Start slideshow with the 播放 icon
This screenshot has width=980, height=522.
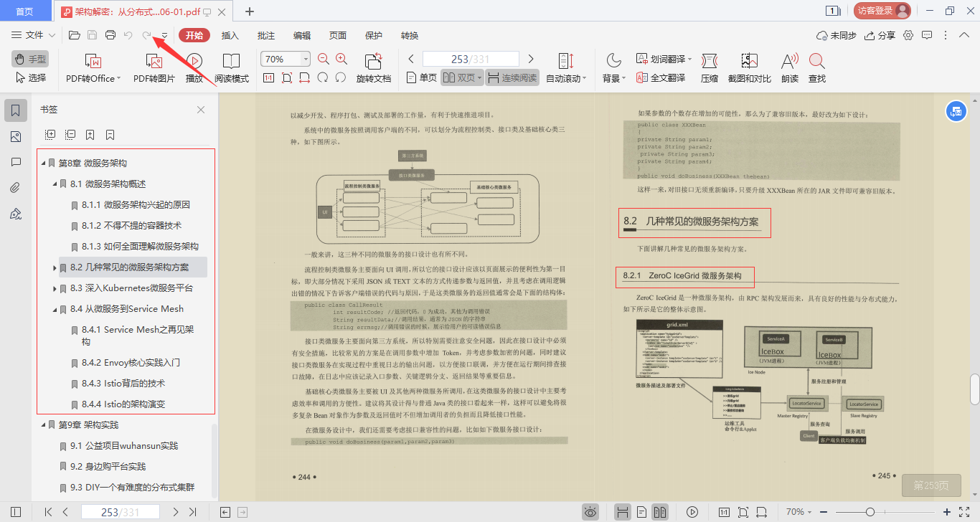pyautogui.click(x=194, y=61)
